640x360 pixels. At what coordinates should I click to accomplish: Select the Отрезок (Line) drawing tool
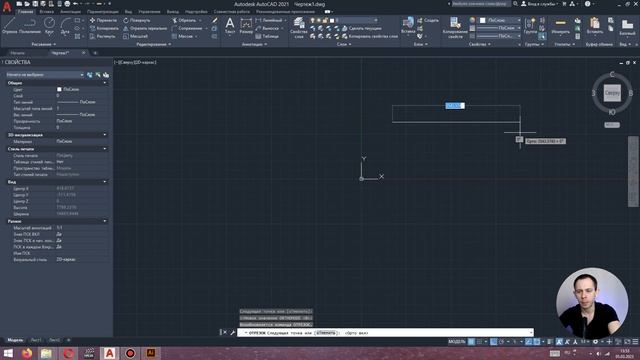[10, 26]
